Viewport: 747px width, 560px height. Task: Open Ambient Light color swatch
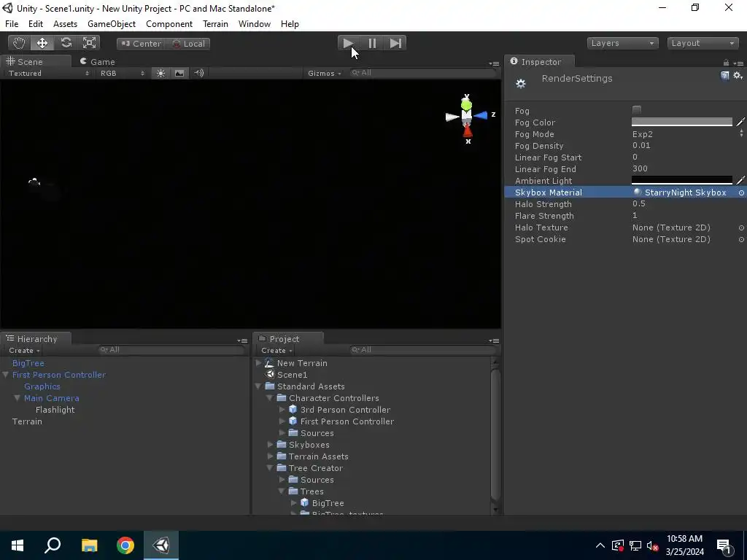(x=682, y=180)
